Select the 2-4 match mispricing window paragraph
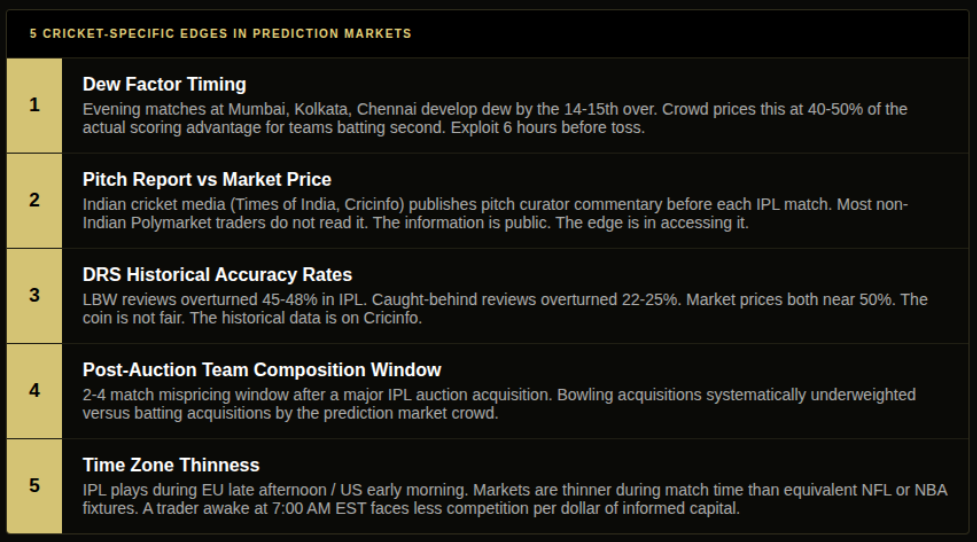 (x=498, y=404)
